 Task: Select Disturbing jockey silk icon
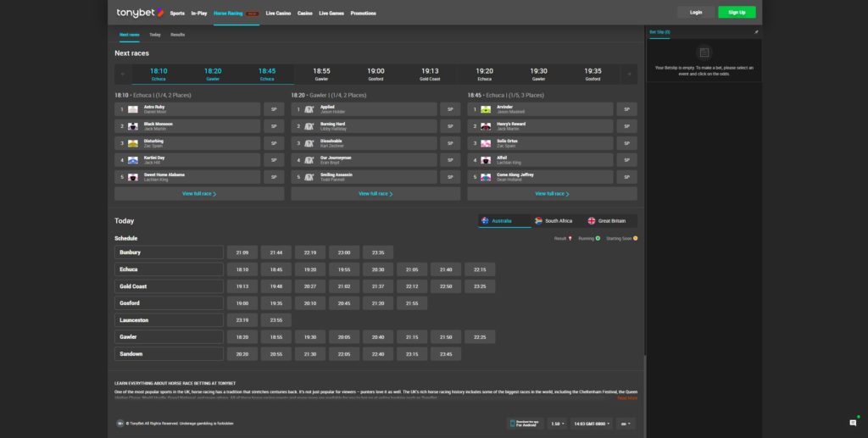click(x=133, y=143)
